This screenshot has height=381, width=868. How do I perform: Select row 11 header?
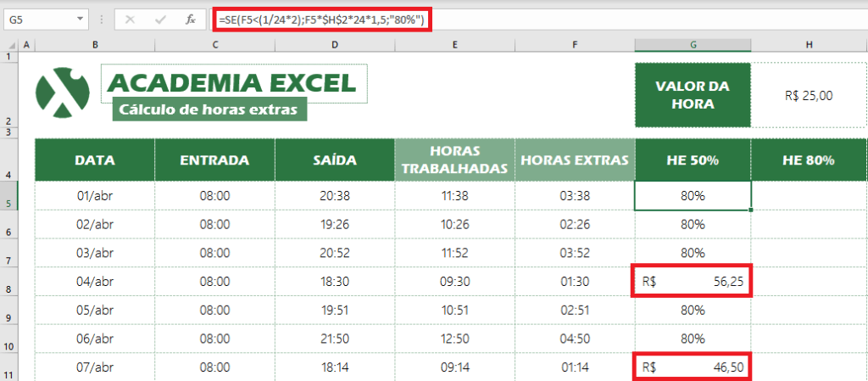click(9, 367)
